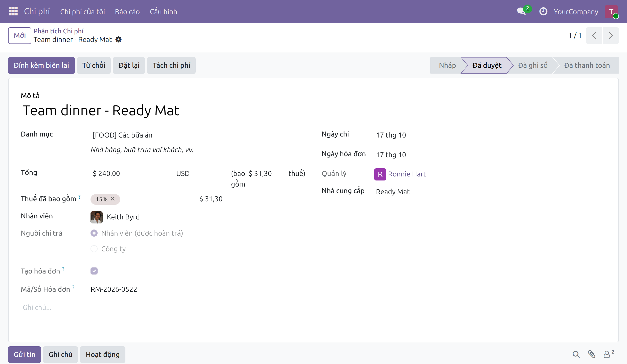The width and height of the screenshot is (627, 364).
Task: Remove the 15% tax tag
Action: pyautogui.click(x=113, y=199)
